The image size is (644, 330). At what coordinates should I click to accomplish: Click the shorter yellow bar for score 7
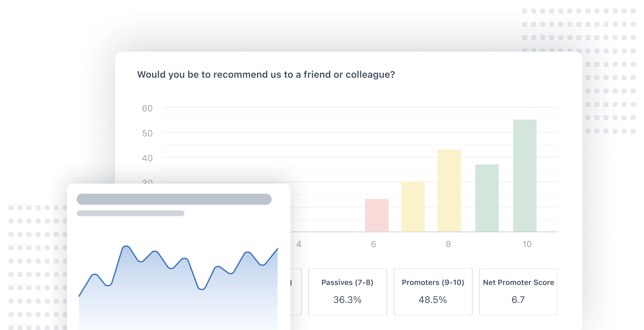click(x=413, y=207)
